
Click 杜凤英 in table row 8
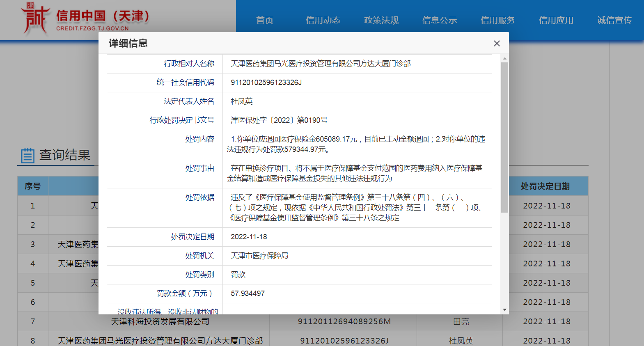click(461, 341)
